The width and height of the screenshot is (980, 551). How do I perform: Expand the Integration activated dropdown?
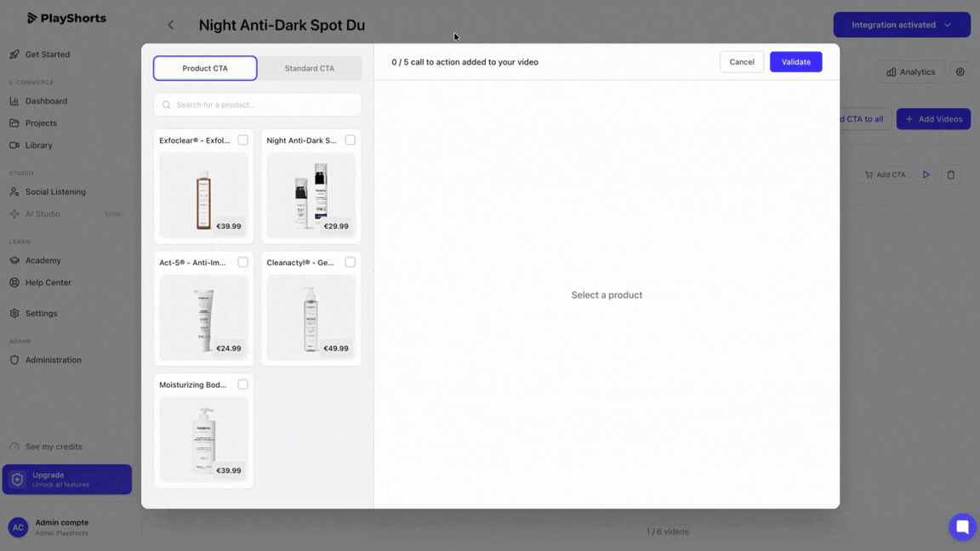coord(902,25)
